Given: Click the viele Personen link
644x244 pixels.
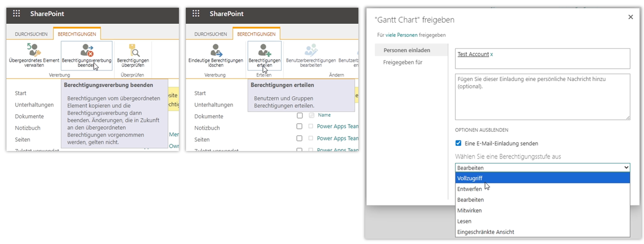Looking at the screenshot, I should point(401,35).
